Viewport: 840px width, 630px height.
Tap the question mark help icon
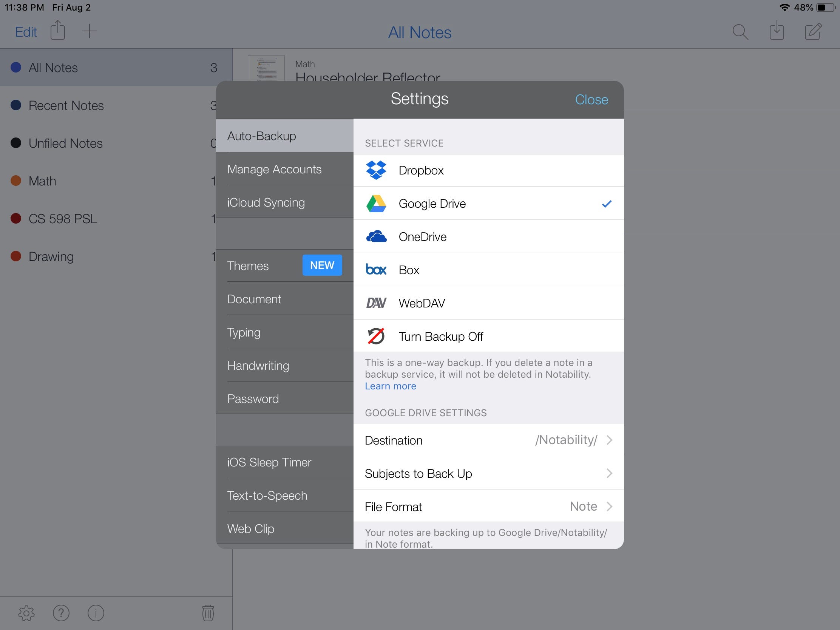point(61,613)
